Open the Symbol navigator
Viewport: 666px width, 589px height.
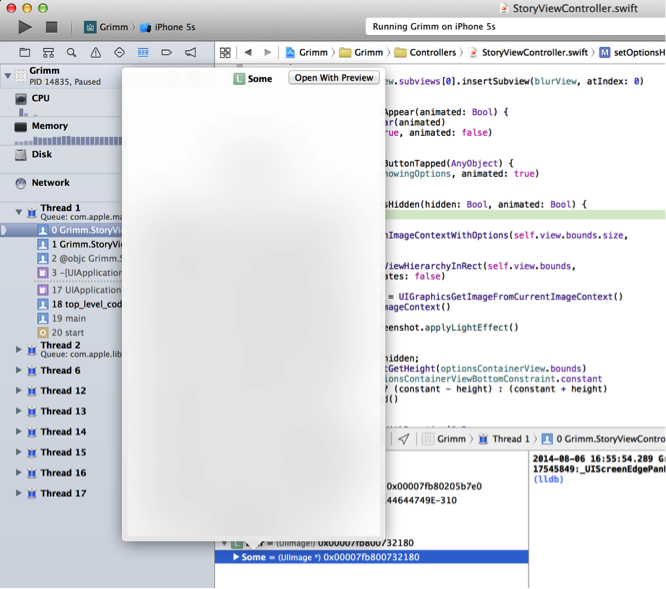point(48,52)
